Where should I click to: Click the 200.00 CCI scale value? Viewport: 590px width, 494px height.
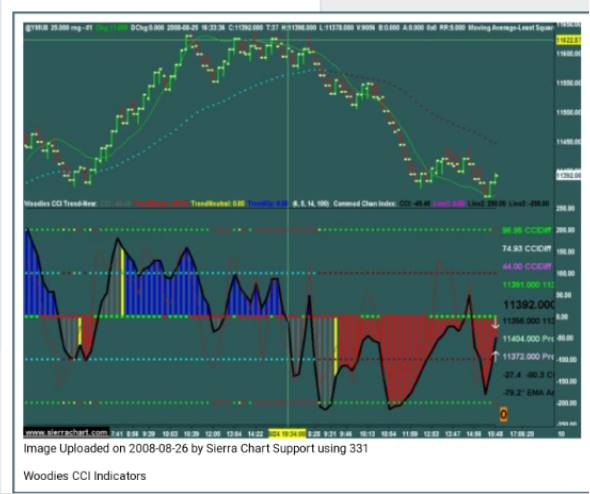pos(565,230)
